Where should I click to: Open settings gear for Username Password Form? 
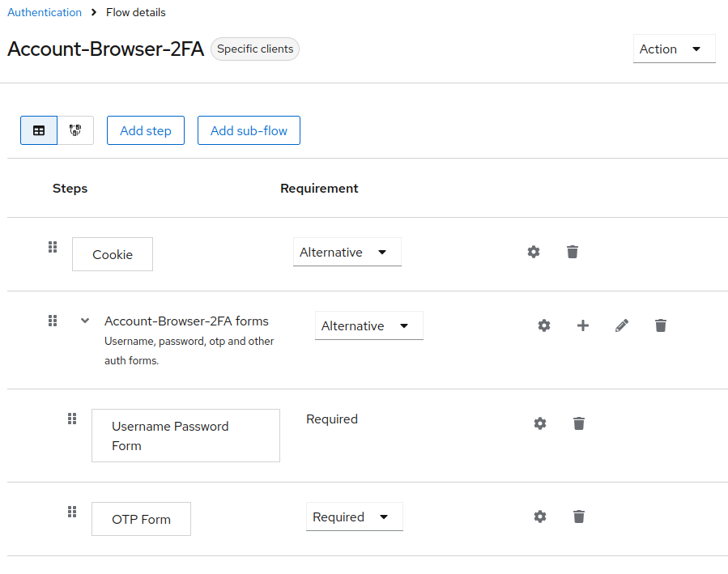540,423
